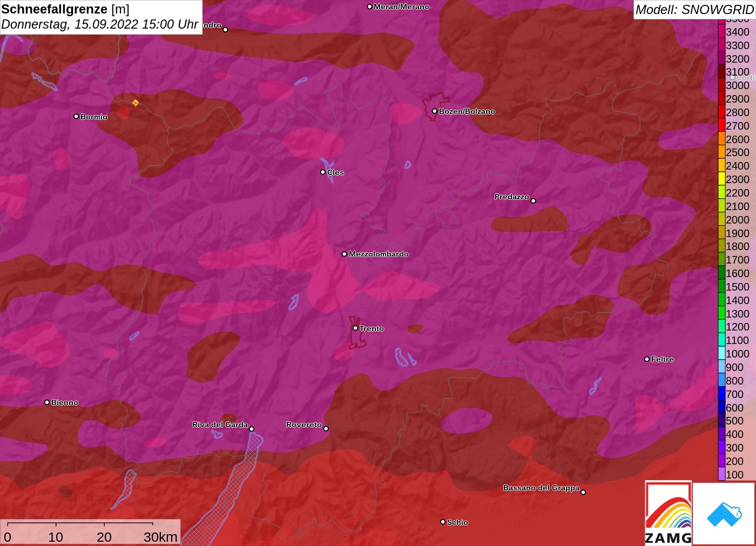Select the Cles city marker dot

[x=323, y=172]
